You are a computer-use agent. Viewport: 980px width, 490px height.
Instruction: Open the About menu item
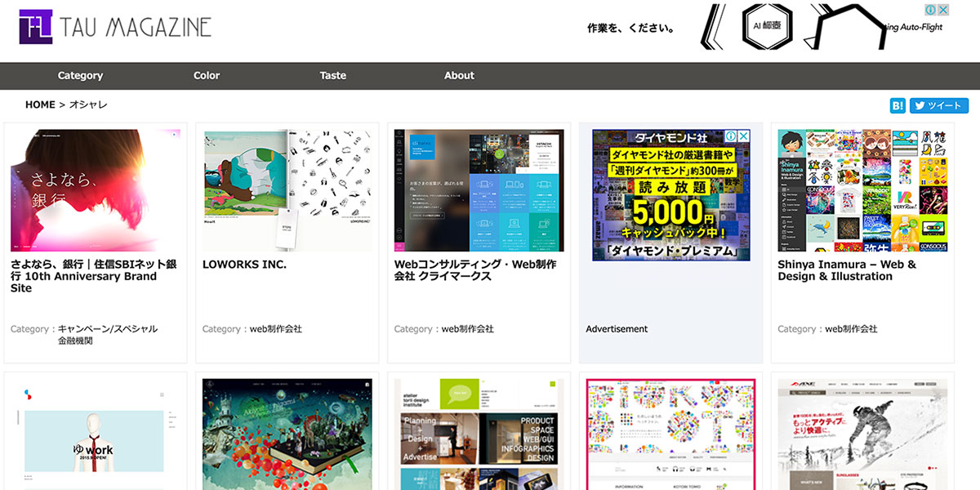tap(459, 75)
